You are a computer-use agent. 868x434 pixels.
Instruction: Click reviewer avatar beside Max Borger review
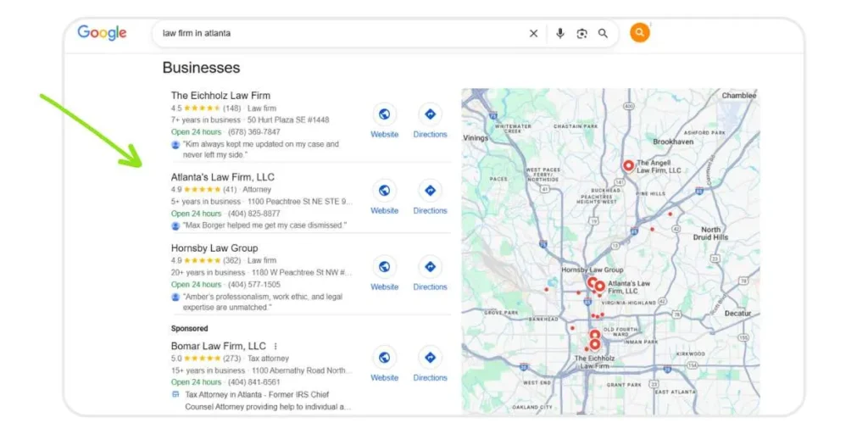pyautogui.click(x=175, y=225)
